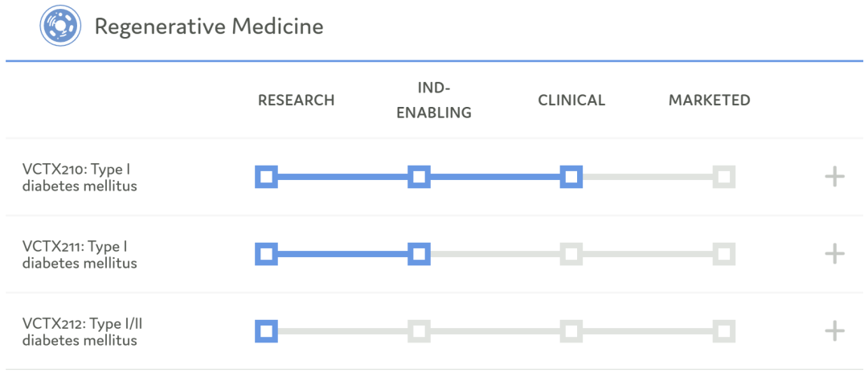Click VCTX212 Marketed stage marker
Image resolution: width=868 pixels, height=373 pixels.
[x=724, y=331]
